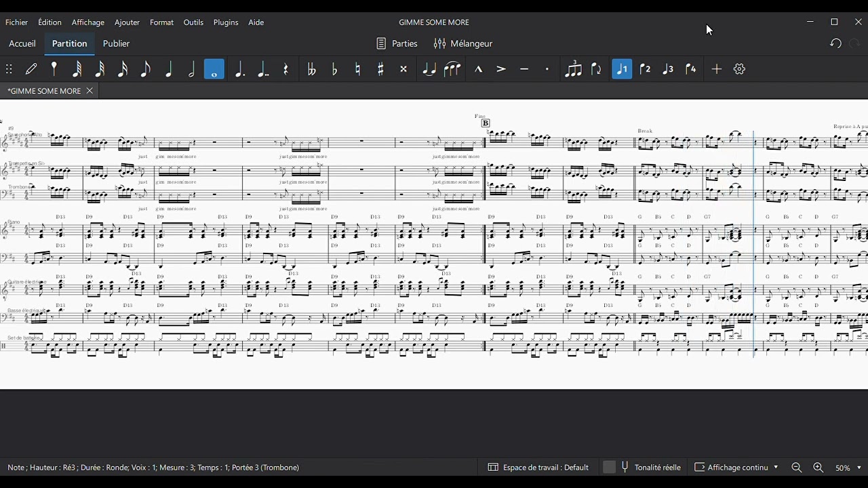Add a tenuto articulation
Image resolution: width=868 pixels, height=488 pixels.
point(524,69)
